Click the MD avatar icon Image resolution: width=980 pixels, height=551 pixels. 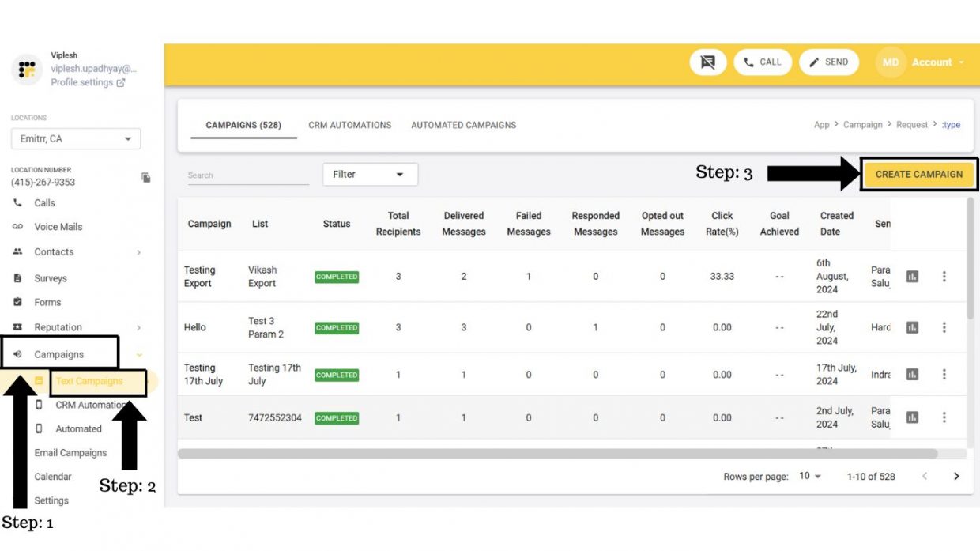[x=890, y=62]
